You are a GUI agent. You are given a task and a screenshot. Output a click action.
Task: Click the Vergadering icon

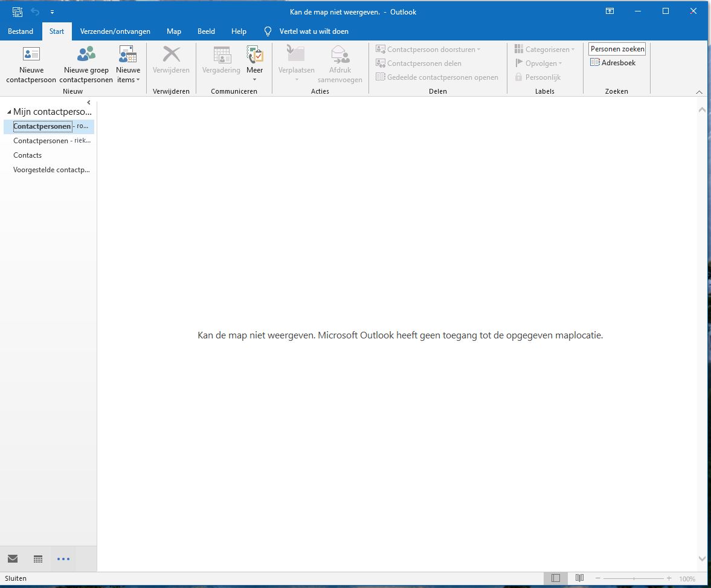point(222,55)
